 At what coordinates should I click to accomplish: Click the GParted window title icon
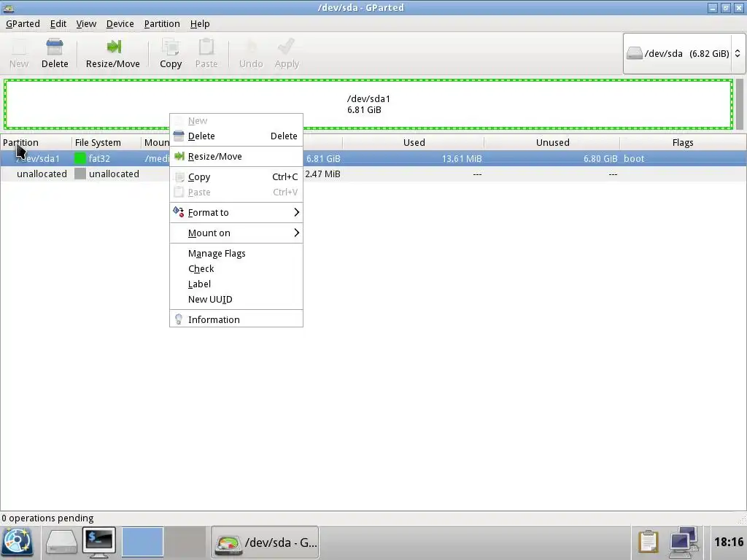[8, 8]
